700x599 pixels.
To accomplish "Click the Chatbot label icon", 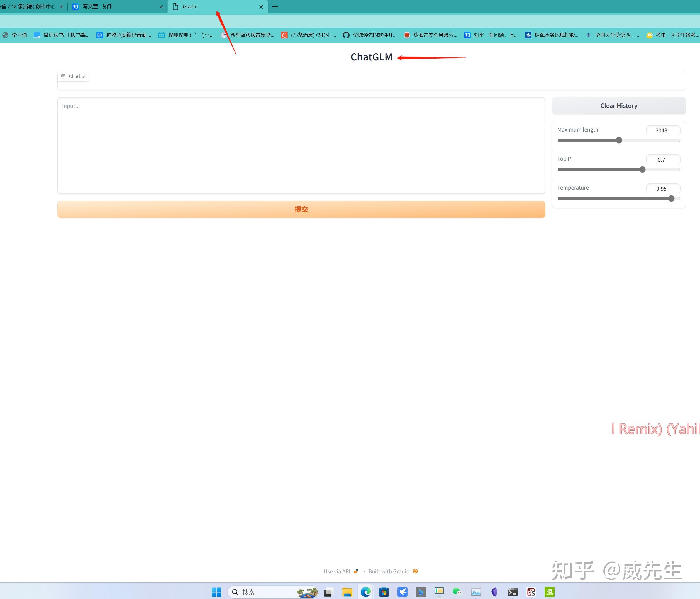I will 63,76.
